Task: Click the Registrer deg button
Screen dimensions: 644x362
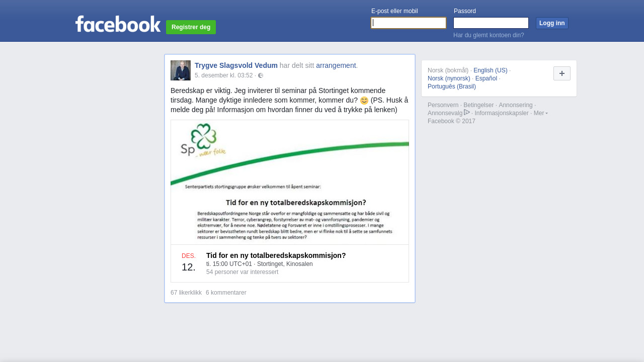Action: click(x=191, y=27)
